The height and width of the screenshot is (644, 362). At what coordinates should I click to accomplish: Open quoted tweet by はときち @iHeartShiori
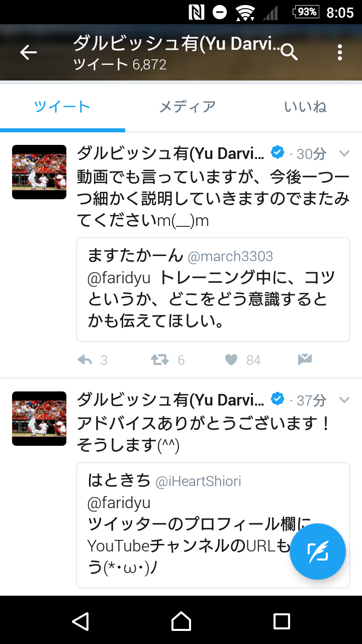(x=213, y=525)
